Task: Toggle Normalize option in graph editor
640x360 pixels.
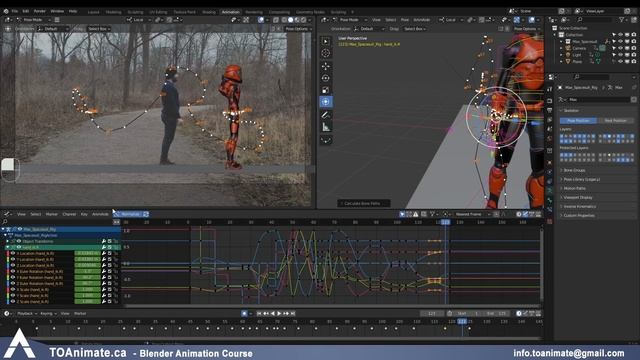Action: 130,214
